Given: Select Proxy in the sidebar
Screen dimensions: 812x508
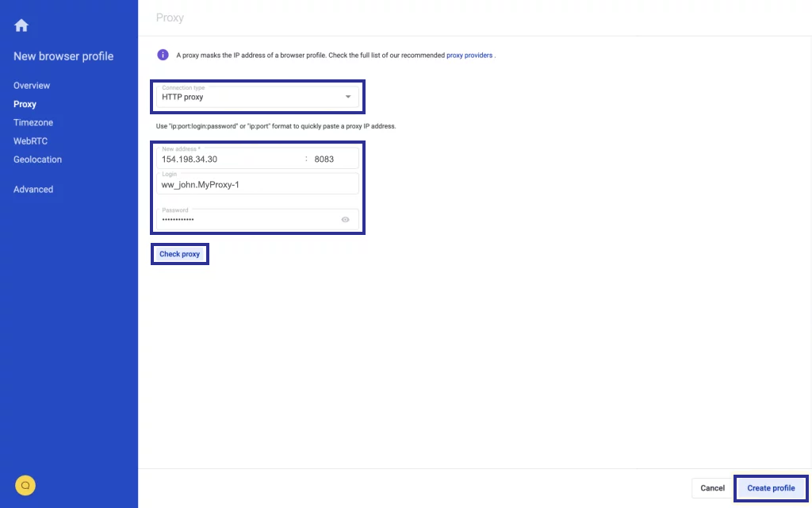Looking at the screenshot, I should pos(25,104).
